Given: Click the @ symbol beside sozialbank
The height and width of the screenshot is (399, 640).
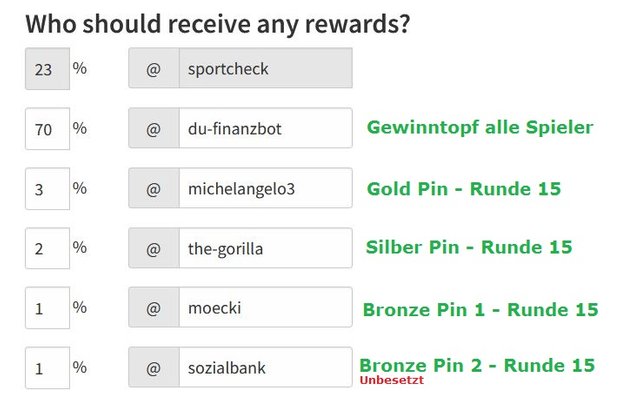Looking at the screenshot, I should click(154, 367).
